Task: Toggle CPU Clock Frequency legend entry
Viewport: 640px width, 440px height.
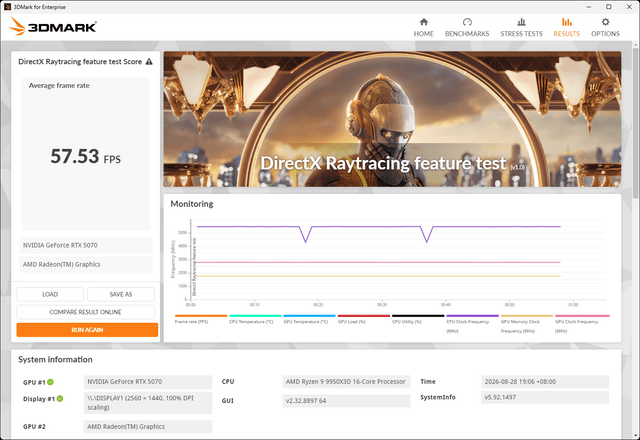Action: tap(472, 324)
